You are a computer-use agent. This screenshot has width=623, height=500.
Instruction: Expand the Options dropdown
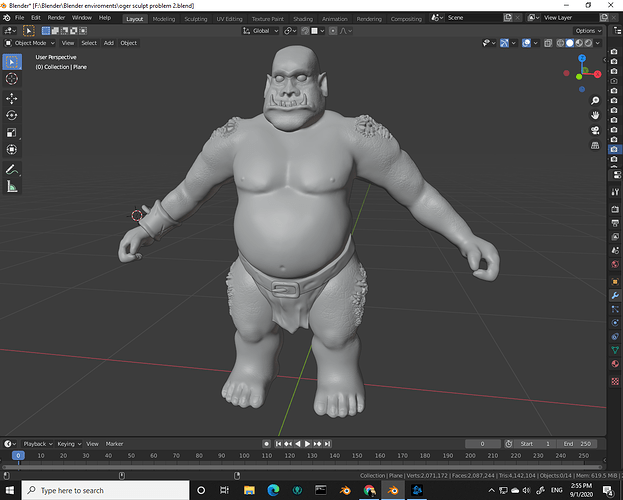[x=587, y=31]
